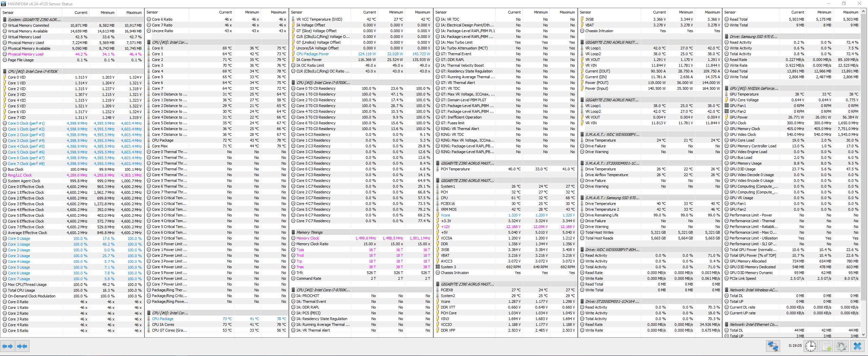This screenshot has width=868, height=356.
Task: Select the System Agent Clock row label
Action: 24,181
